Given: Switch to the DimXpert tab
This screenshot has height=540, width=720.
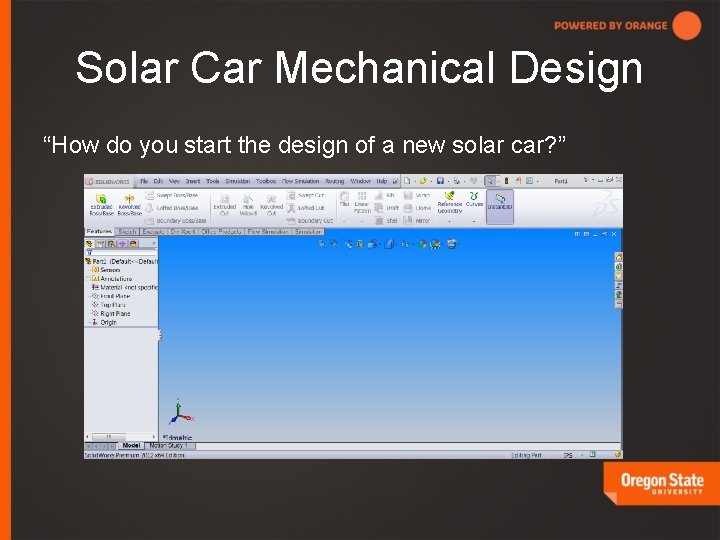Looking at the screenshot, I should [183, 232].
